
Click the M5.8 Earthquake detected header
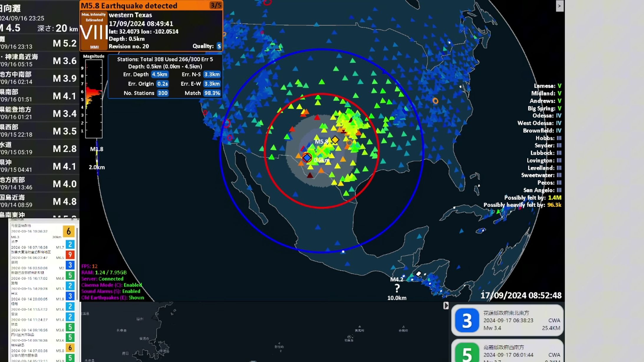[x=151, y=6]
